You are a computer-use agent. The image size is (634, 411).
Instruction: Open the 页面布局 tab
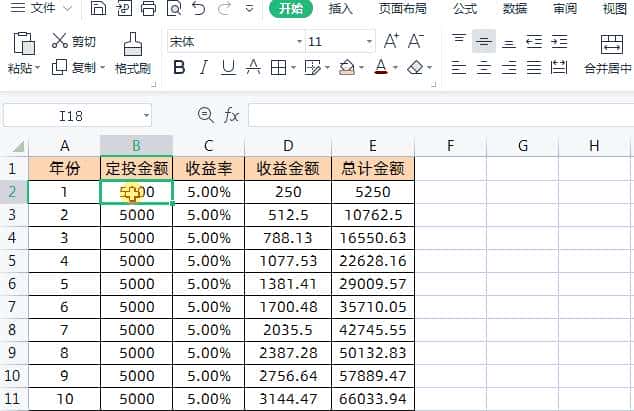tap(402, 8)
